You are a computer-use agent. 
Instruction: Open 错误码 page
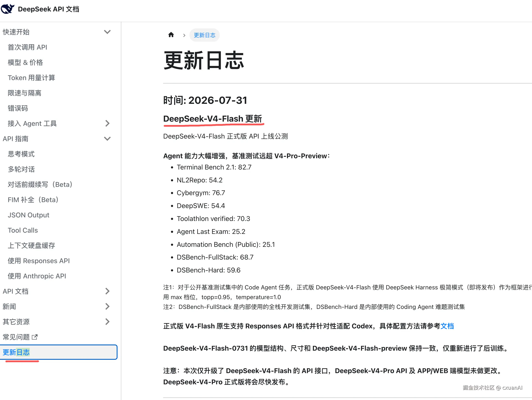(x=18, y=108)
